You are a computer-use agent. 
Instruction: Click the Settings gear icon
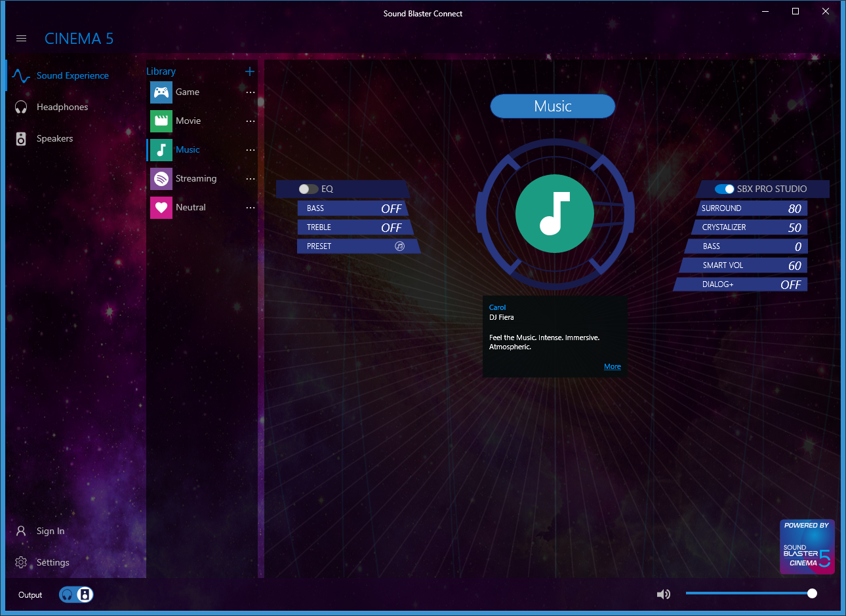[x=21, y=562]
